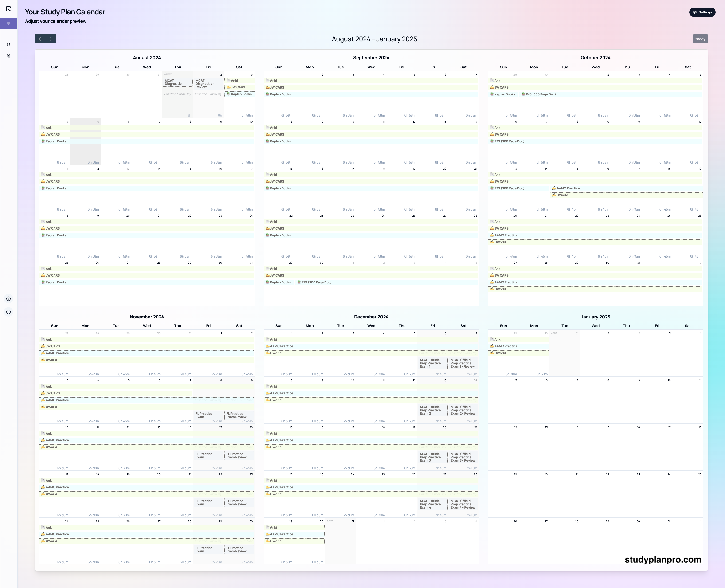The height and width of the screenshot is (588, 725).
Task: Select the shaded August 5 day cell
Action: 85,141
